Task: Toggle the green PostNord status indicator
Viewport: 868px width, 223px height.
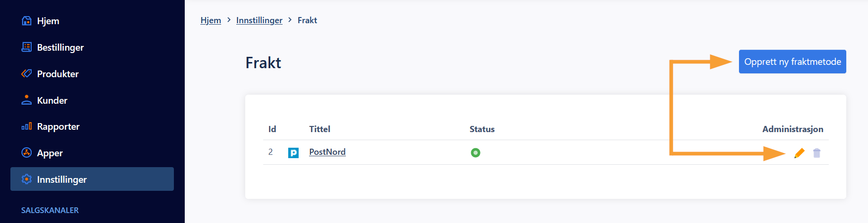Action: [x=475, y=152]
